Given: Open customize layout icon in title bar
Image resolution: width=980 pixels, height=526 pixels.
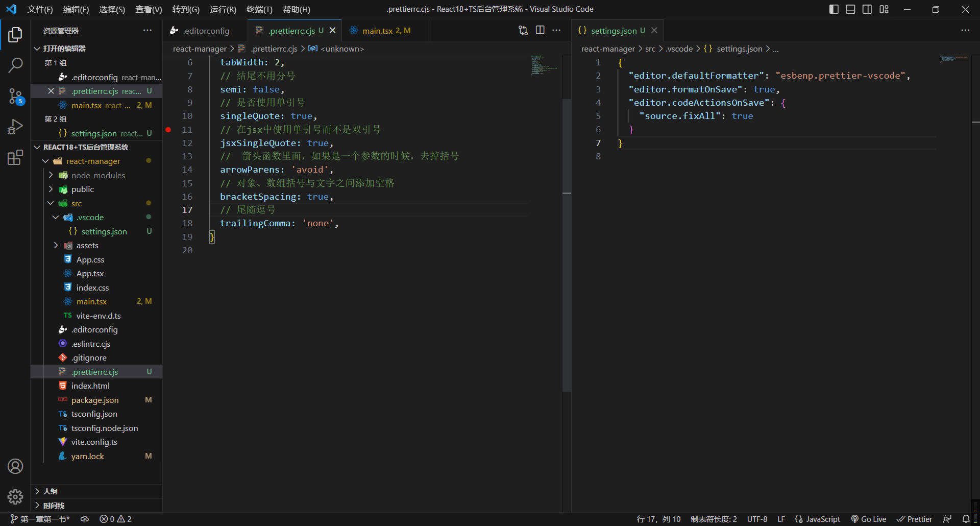Looking at the screenshot, I should (x=884, y=9).
